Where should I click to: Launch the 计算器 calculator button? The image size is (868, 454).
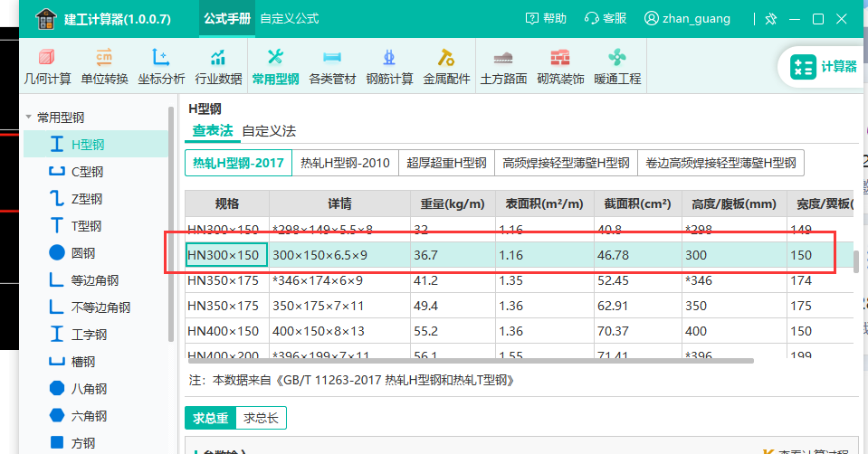(823, 67)
